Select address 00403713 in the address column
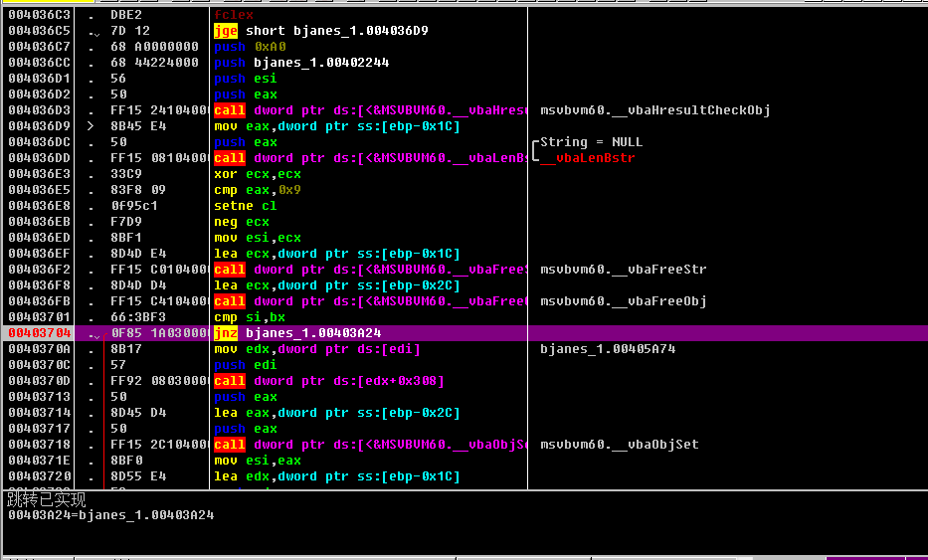Viewport: 928px width, 560px height. 39,397
